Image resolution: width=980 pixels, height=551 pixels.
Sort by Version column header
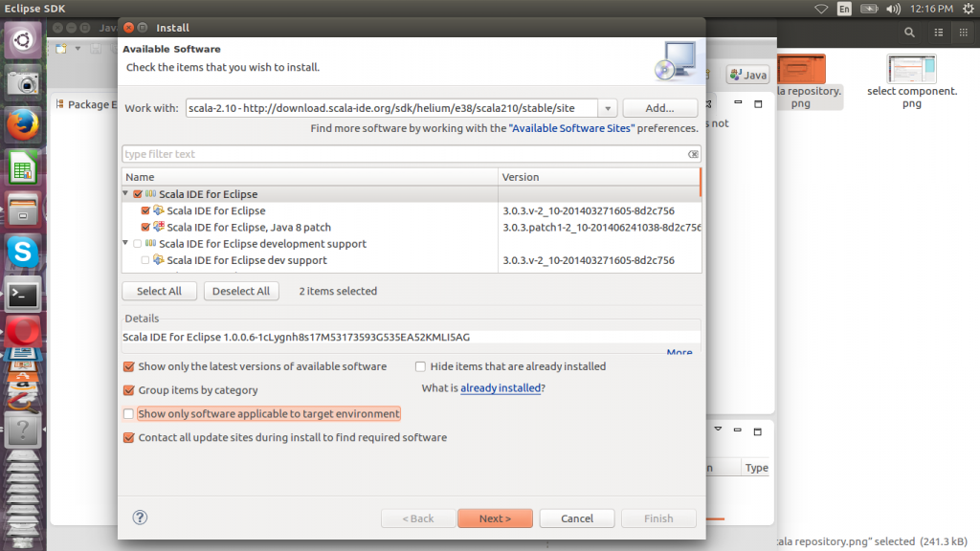[599, 177]
